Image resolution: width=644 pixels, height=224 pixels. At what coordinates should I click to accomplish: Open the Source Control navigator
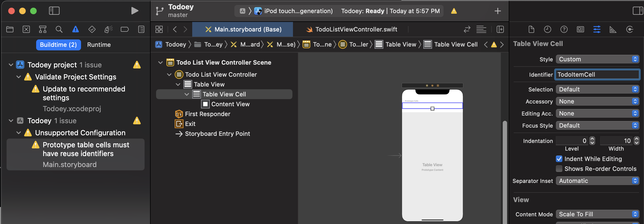click(26, 29)
